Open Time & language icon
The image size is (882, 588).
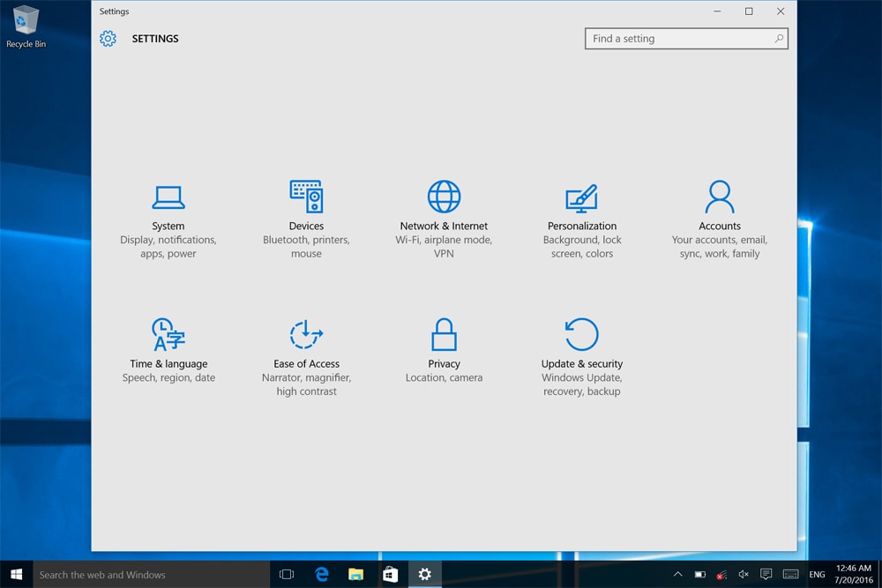coord(168,335)
